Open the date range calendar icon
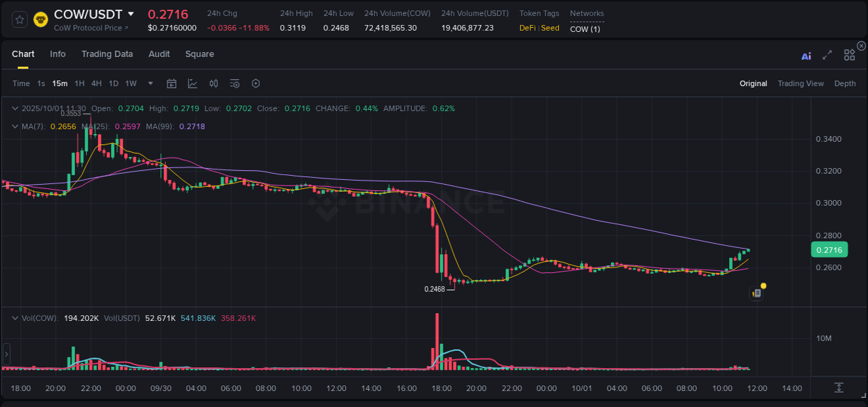This screenshot has height=407, width=868. click(172, 83)
